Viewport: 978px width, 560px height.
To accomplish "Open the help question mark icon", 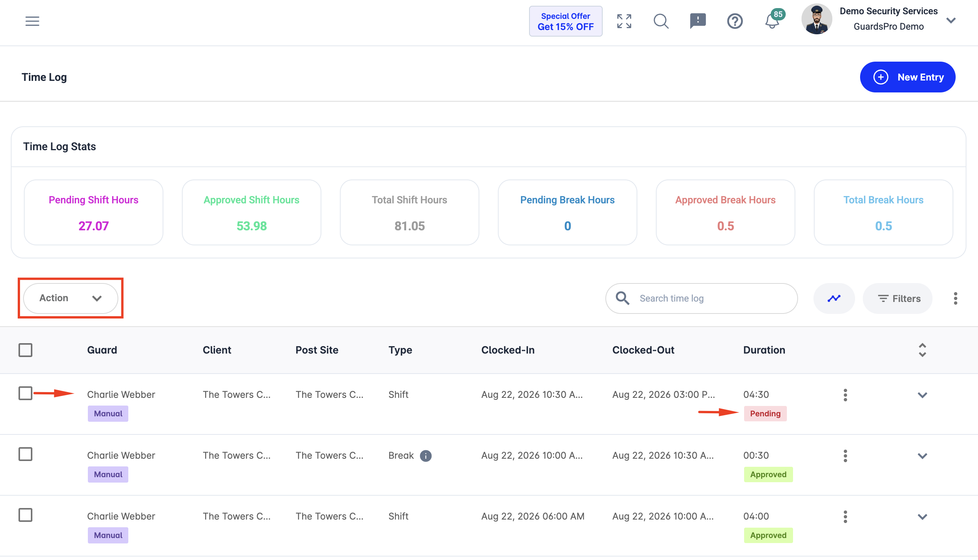I will tap(735, 21).
